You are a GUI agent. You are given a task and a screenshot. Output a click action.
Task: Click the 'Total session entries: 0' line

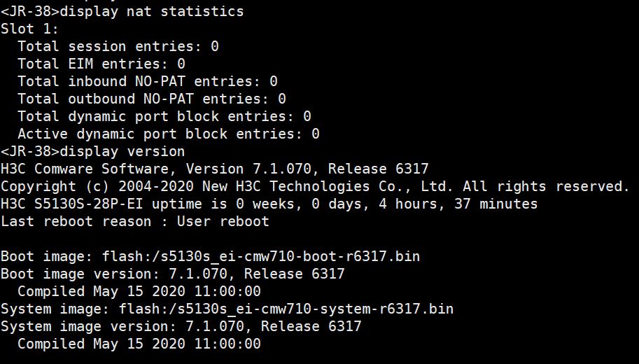click(x=118, y=46)
